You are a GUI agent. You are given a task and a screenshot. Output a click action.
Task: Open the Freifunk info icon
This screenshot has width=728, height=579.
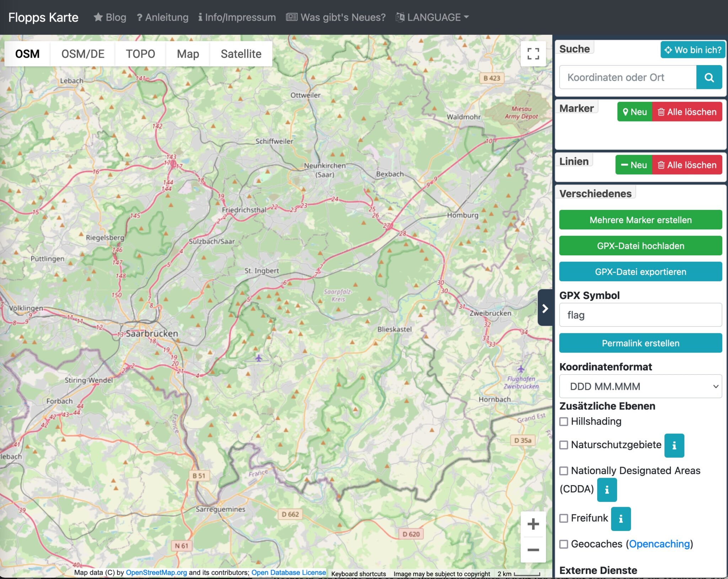pos(621,519)
